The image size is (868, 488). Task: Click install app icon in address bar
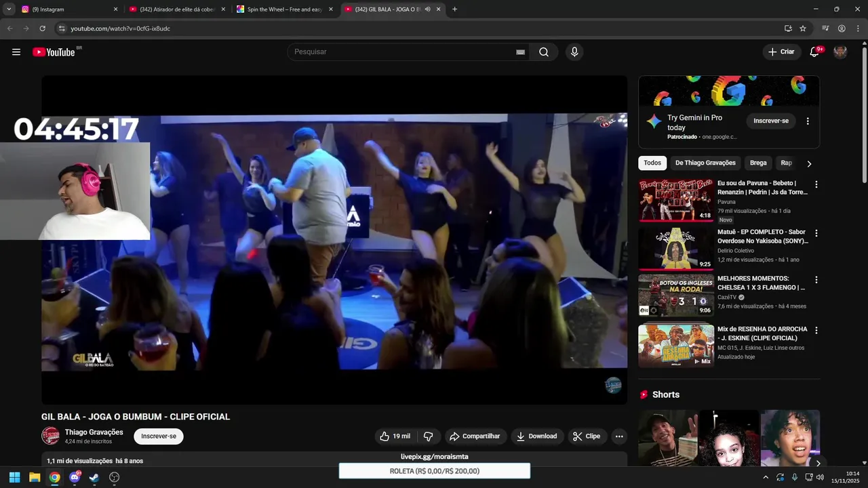[x=788, y=28]
